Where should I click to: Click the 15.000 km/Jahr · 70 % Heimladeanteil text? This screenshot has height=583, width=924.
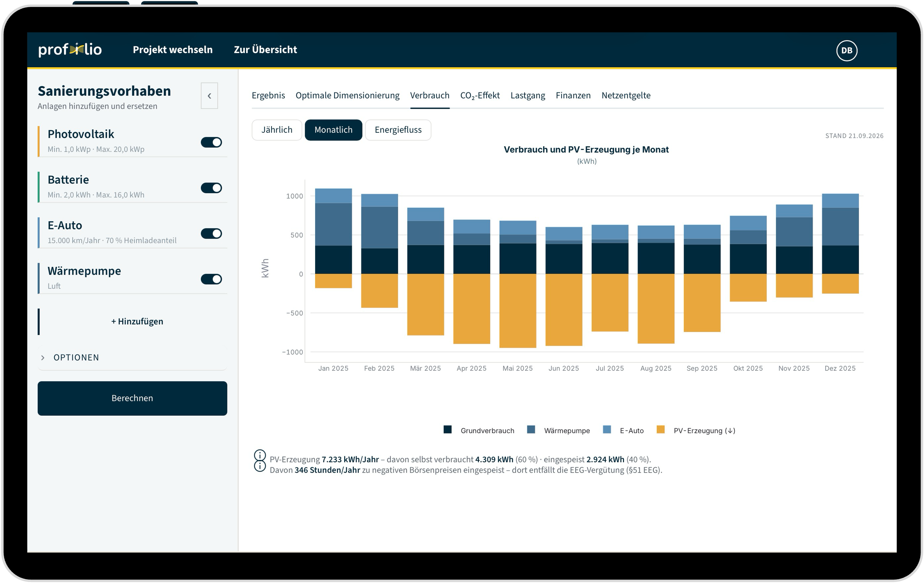pyautogui.click(x=112, y=241)
